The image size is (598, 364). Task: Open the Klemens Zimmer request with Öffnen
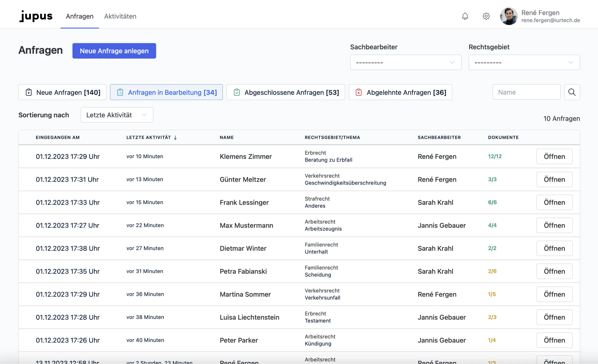tap(554, 156)
